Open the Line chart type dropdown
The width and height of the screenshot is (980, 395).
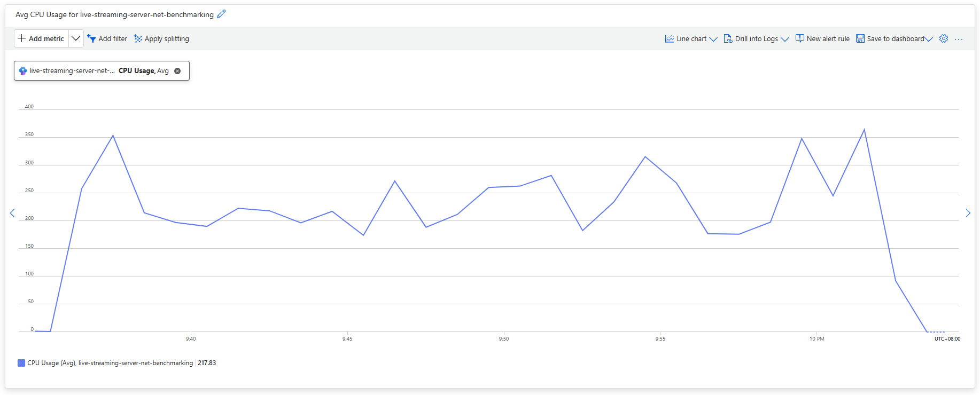[691, 38]
